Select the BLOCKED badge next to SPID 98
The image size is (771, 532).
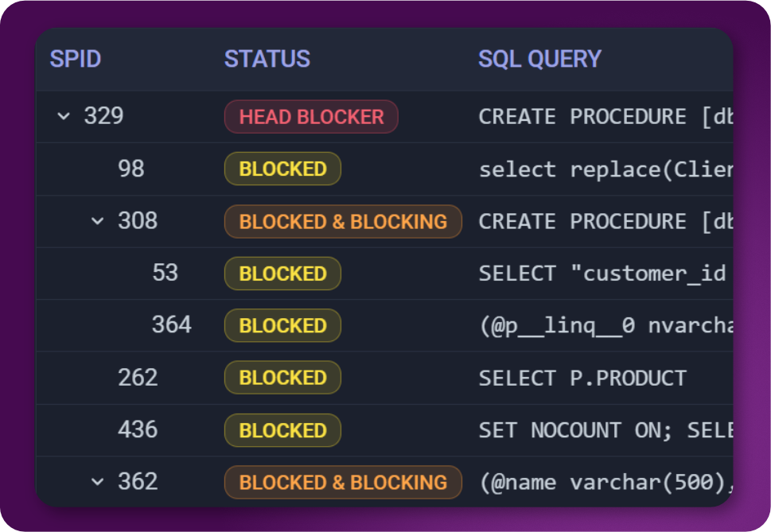click(282, 169)
